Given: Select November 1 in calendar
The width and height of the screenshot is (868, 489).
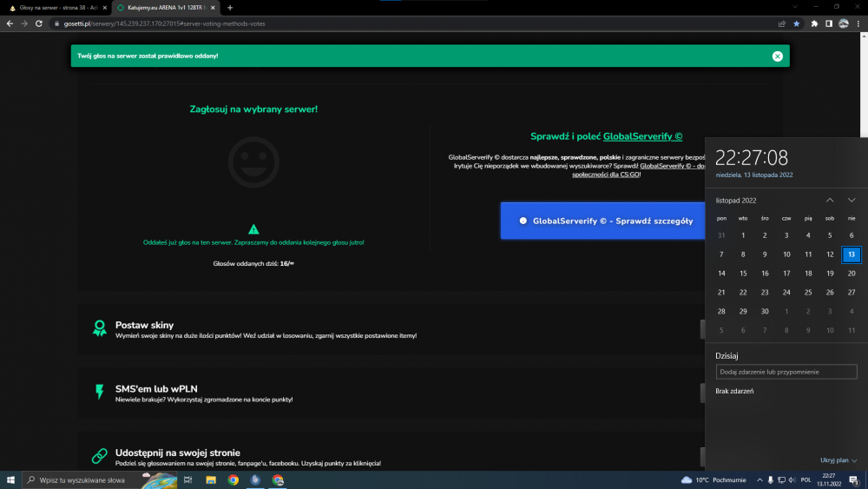Looking at the screenshot, I should [743, 235].
